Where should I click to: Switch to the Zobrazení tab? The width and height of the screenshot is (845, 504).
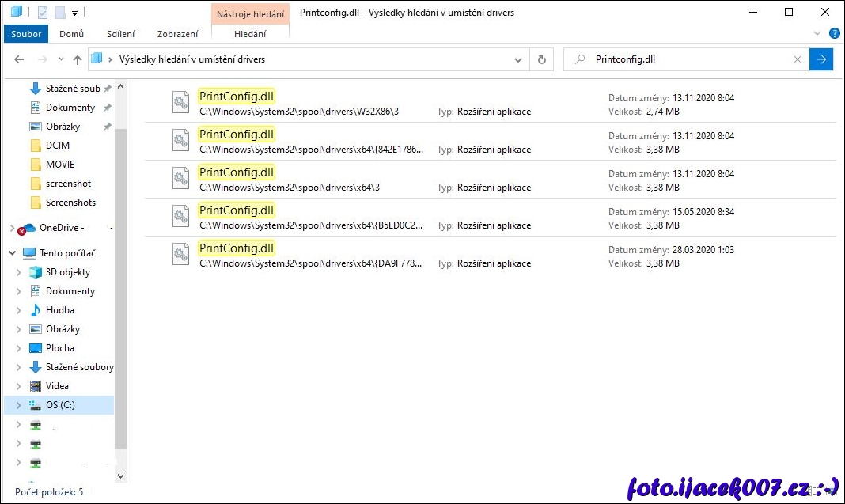pos(177,34)
